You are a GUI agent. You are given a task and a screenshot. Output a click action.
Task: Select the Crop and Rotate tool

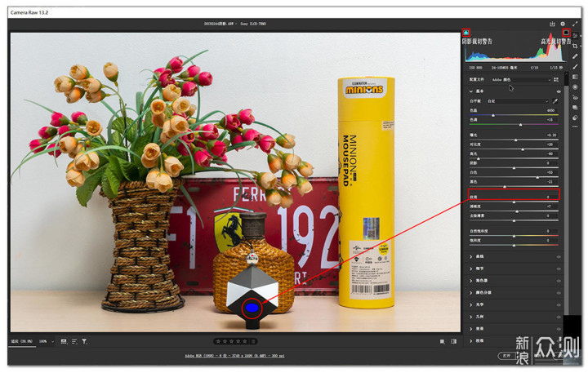(575, 46)
